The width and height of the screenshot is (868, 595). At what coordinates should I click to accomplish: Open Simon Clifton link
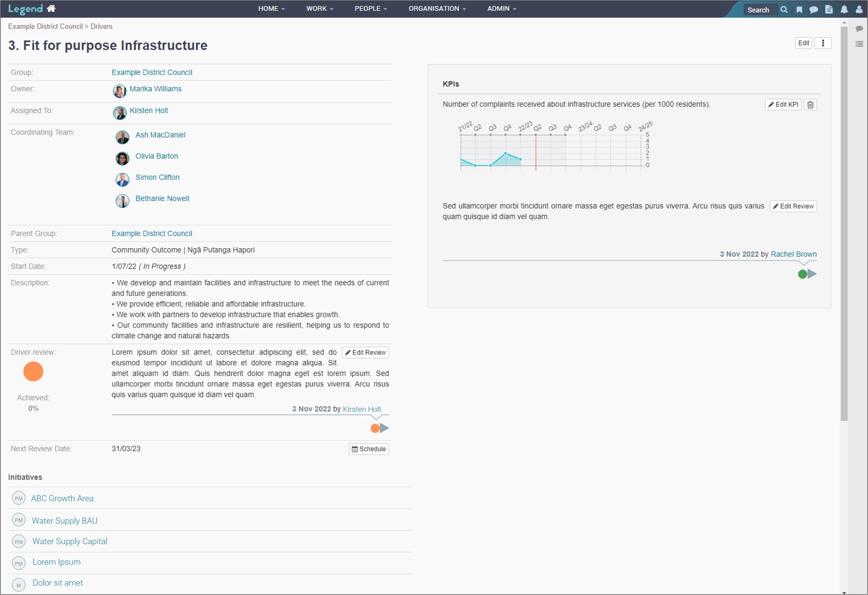point(157,177)
